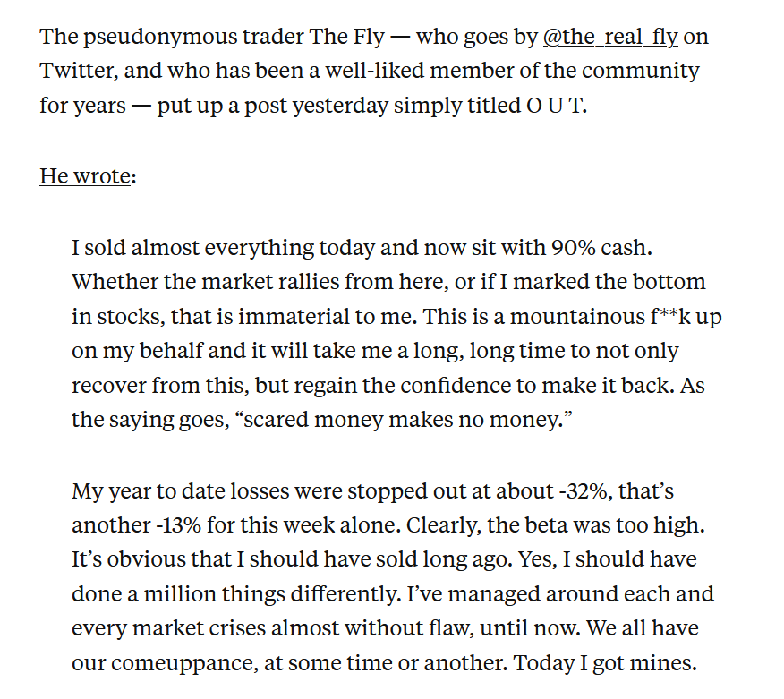Follow the 'He wrote' link
The image size is (784, 699).
(x=85, y=176)
